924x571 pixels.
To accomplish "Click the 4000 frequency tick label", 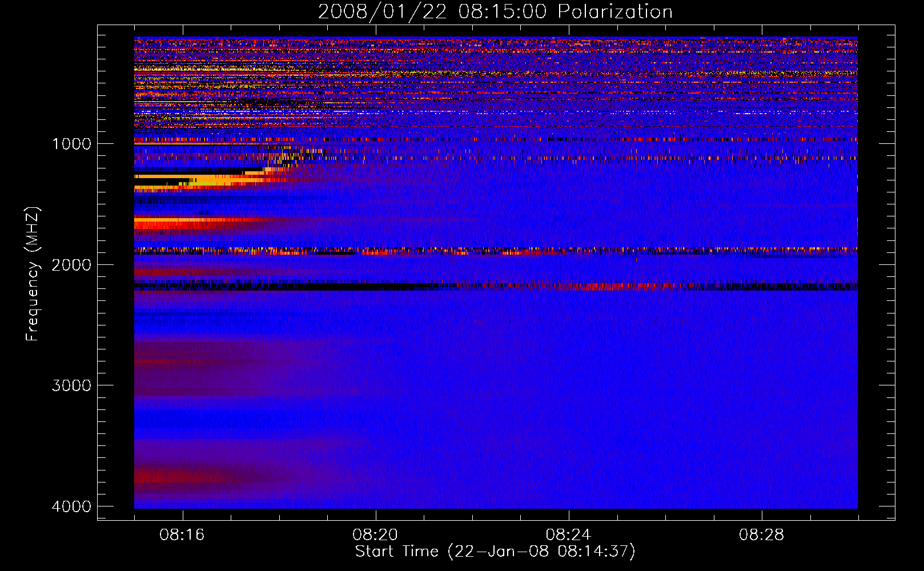I will (x=72, y=506).
